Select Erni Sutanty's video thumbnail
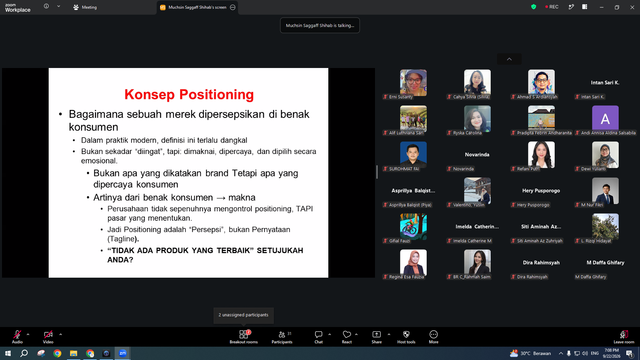 pos(413,83)
